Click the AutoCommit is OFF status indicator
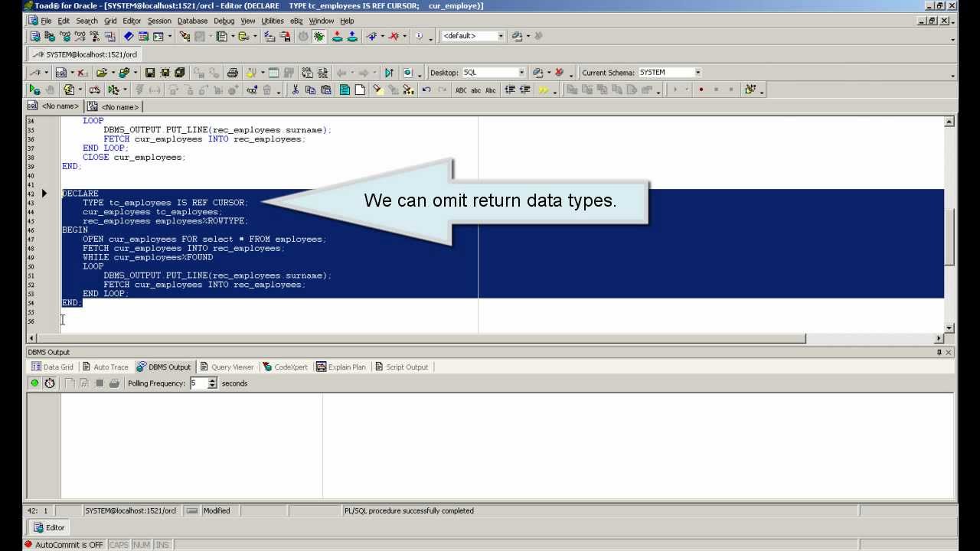The image size is (980, 551). 64,545
